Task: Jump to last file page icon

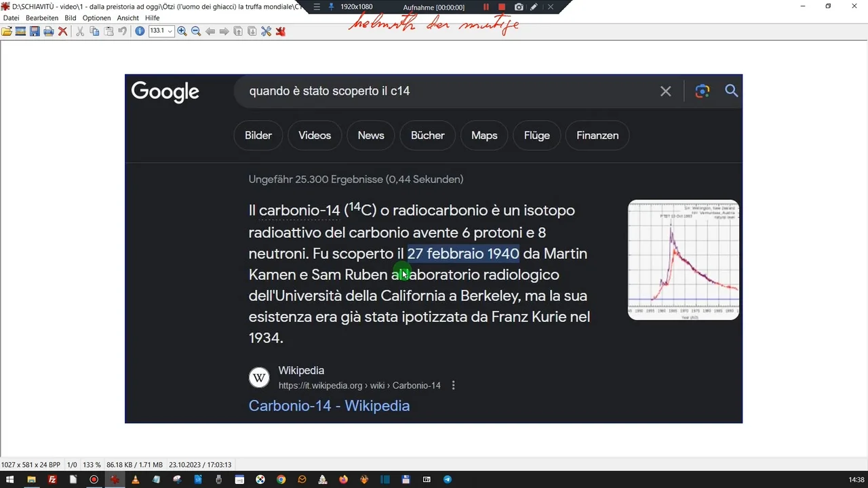Action: (x=252, y=31)
